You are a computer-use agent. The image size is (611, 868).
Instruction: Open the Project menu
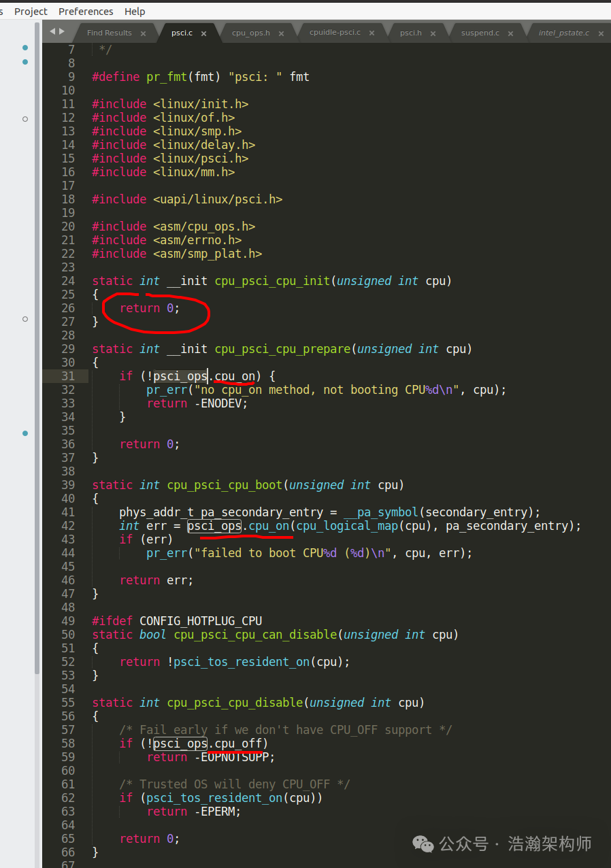(x=31, y=12)
